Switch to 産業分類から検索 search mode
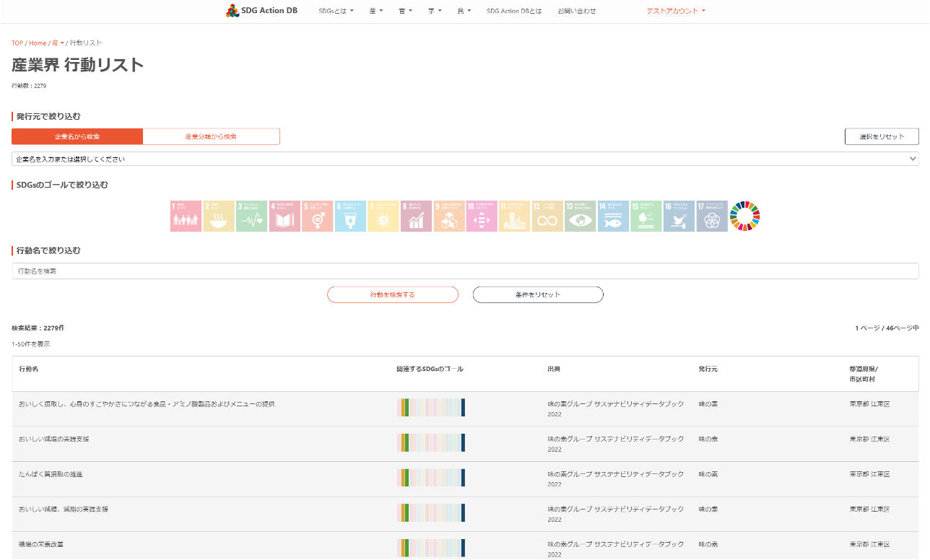 [x=211, y=136]
